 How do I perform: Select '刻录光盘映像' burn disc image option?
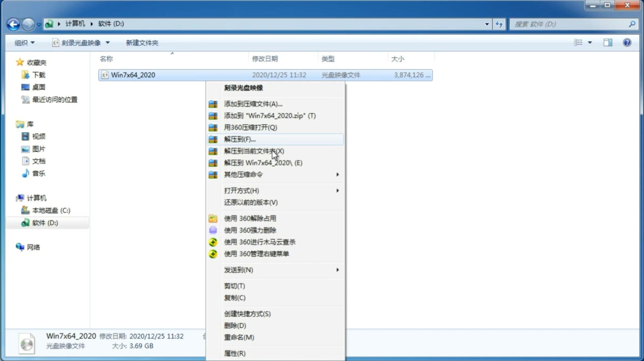coord(243,87)
